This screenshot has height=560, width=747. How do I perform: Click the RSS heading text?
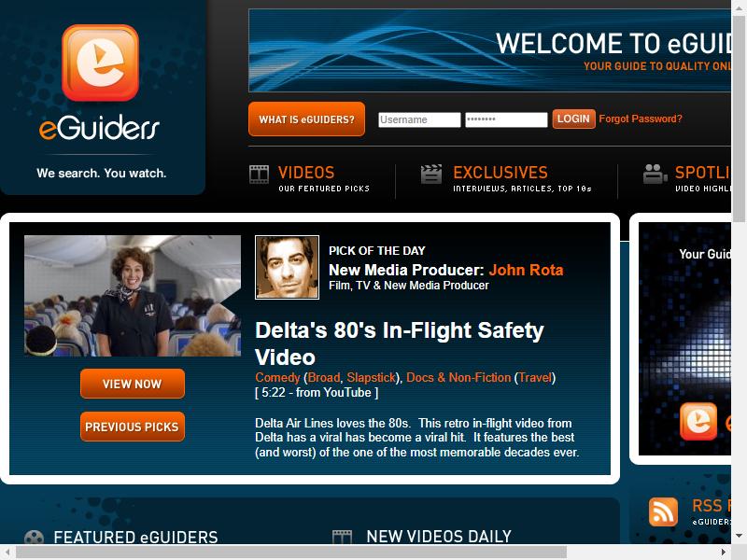point(712,506)
